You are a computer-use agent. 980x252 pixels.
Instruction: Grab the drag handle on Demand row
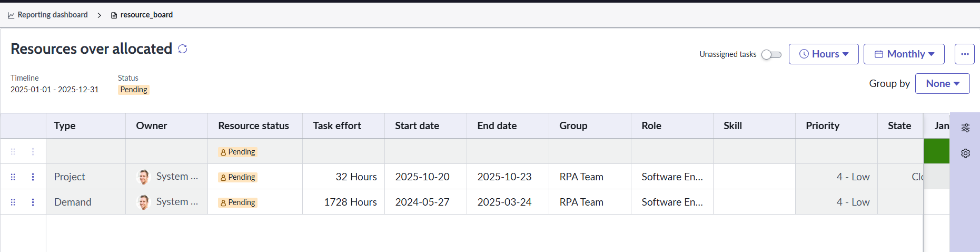[x=13, y=202]
